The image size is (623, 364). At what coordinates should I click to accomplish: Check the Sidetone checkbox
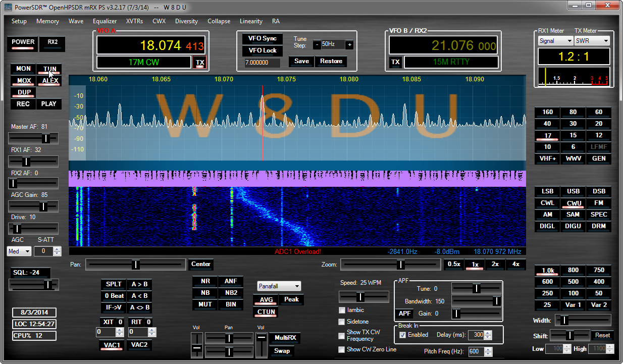coord(342,322)
